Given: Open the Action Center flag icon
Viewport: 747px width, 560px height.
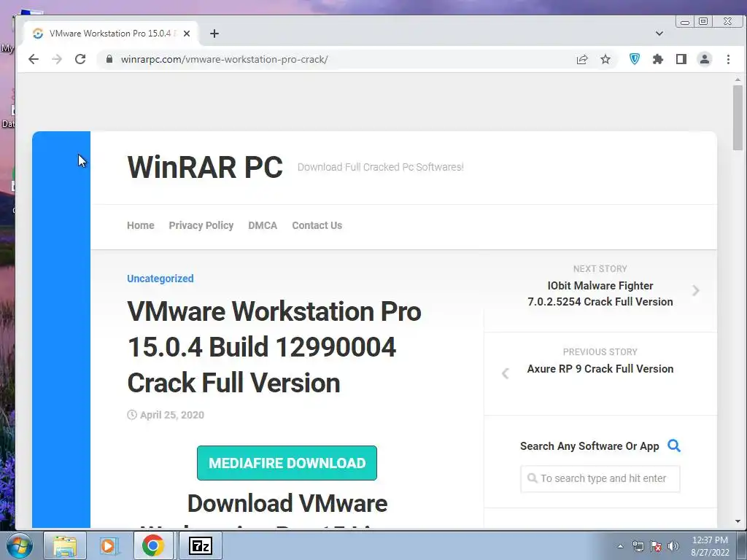Looking at the screenshot, I should click(x=656, y=546).
